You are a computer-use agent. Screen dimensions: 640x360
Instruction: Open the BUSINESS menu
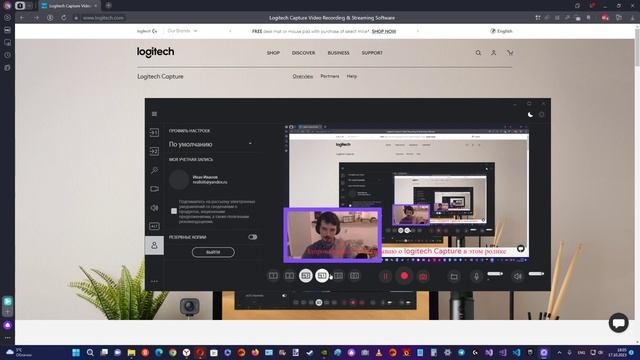tap(338, 53)
